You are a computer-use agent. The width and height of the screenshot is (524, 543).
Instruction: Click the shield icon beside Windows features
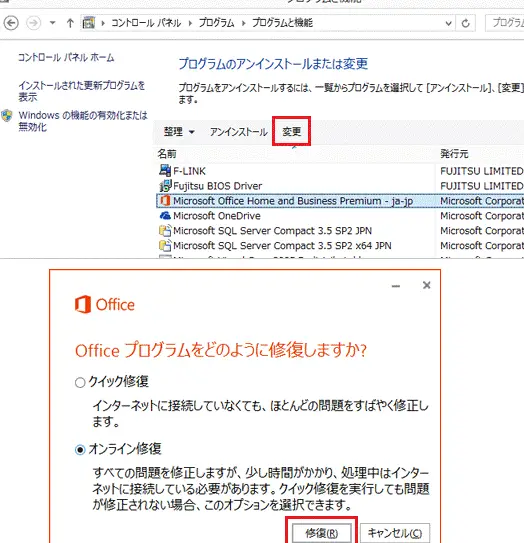coord(7,116)
